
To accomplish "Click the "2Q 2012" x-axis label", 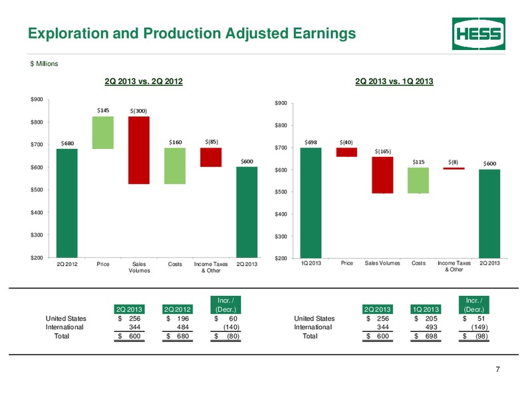I will 67,264.
